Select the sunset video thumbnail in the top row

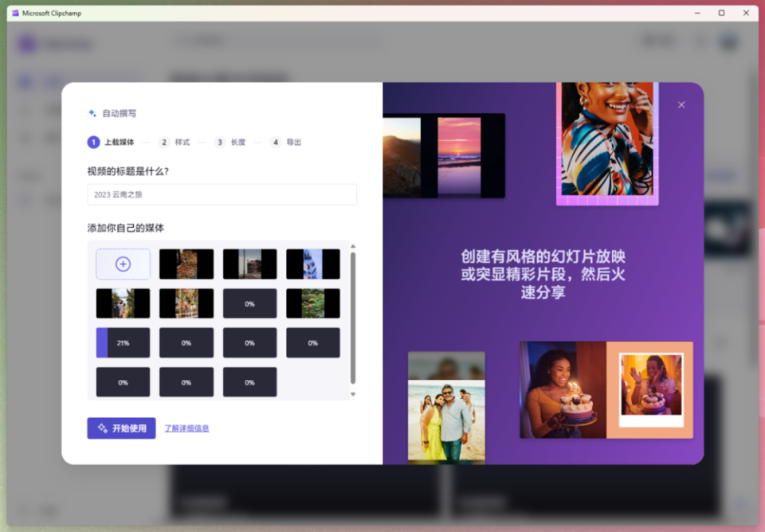click(249, 264)
